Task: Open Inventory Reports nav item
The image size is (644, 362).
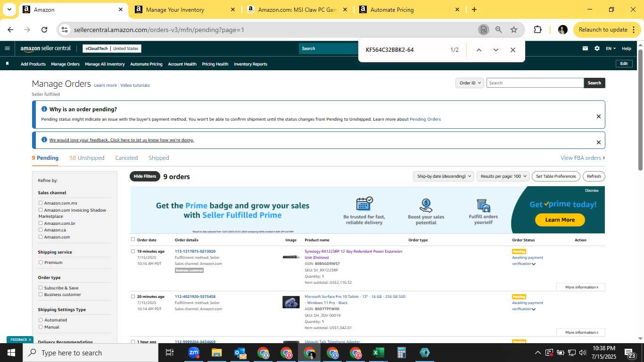Action: pyautogui.click(x=250, y=64)
